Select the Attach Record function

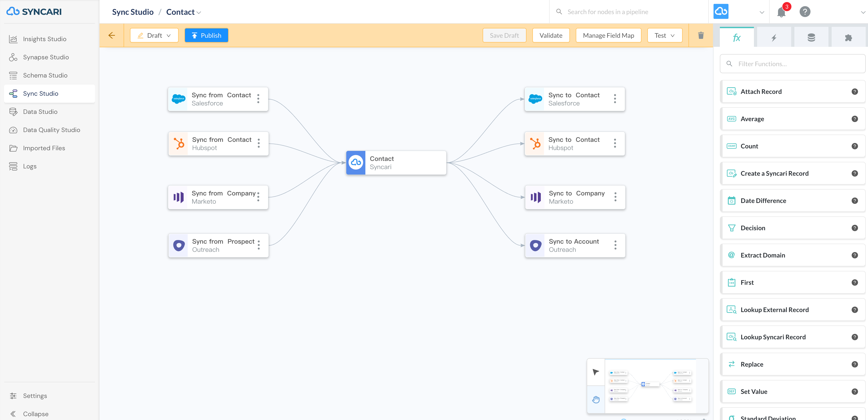(793, 92)
